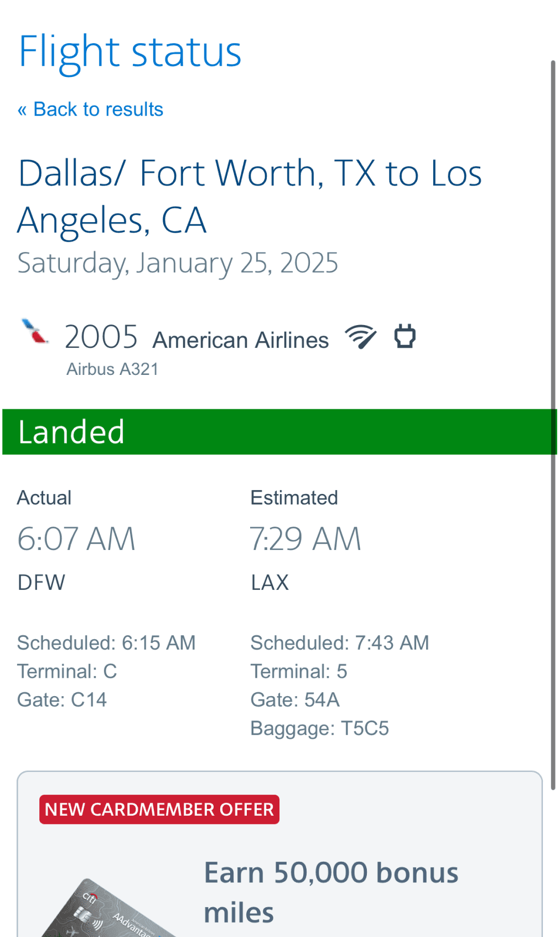
Task: Click arrival Gate: 54A text
Action: tap(295, 700)
